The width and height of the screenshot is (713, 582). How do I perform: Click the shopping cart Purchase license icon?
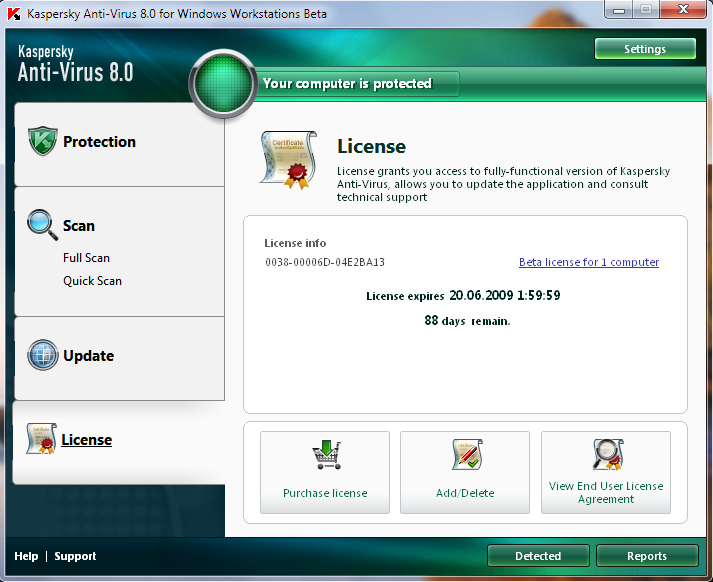[326, 454]
